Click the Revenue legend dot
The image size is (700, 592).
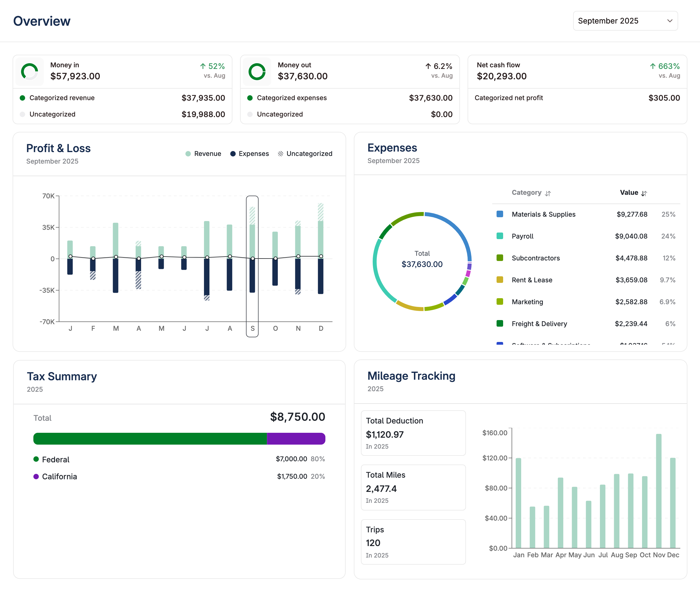click(188, 154)
